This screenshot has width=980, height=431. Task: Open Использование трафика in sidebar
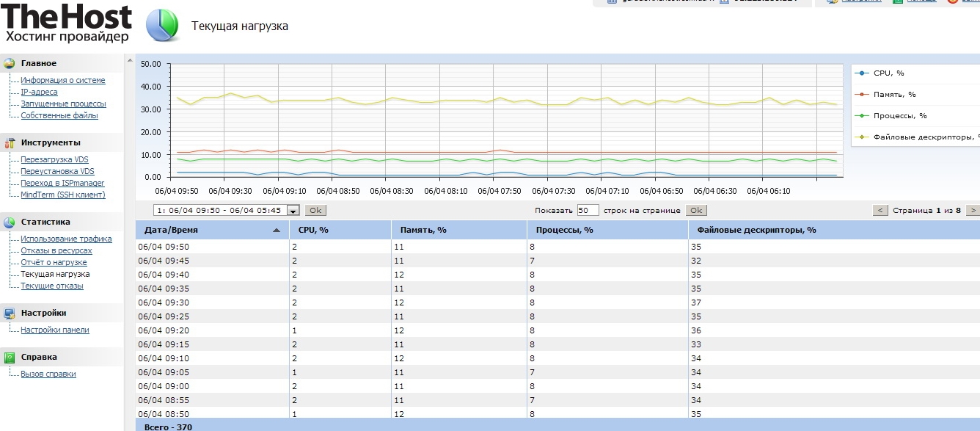point(66,239)
